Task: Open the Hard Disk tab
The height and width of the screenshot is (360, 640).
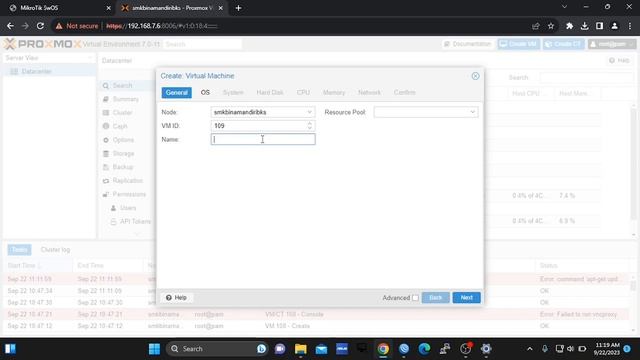Action: [x=270, y=93]
